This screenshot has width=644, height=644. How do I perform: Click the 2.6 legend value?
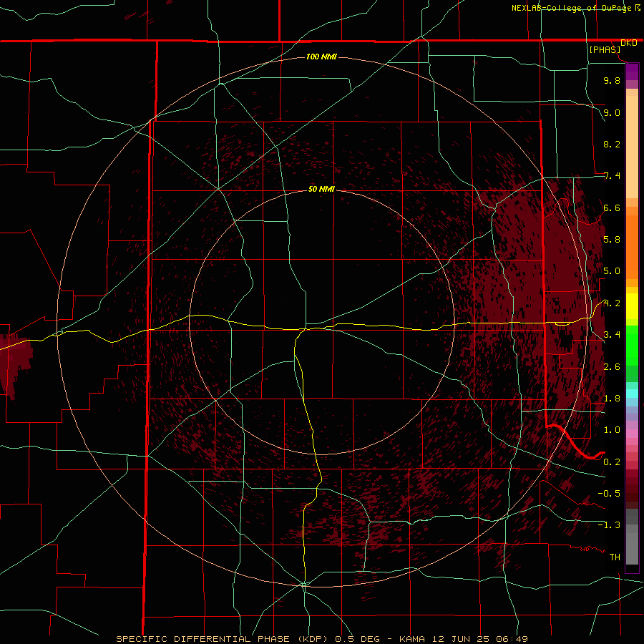[612, 366]
